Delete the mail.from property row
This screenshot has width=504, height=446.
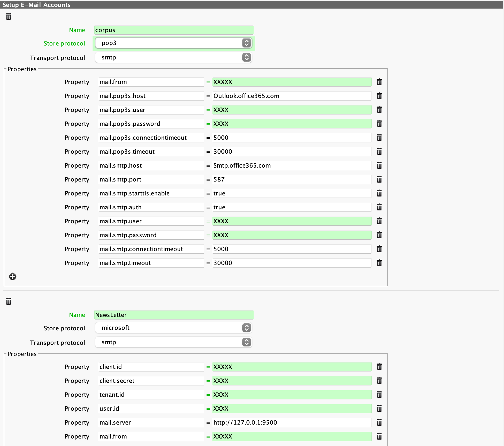[x=379, y=82]
